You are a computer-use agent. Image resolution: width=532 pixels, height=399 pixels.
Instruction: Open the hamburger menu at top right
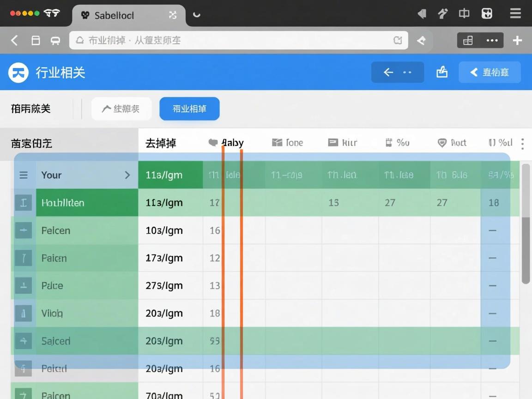(515, 14)
